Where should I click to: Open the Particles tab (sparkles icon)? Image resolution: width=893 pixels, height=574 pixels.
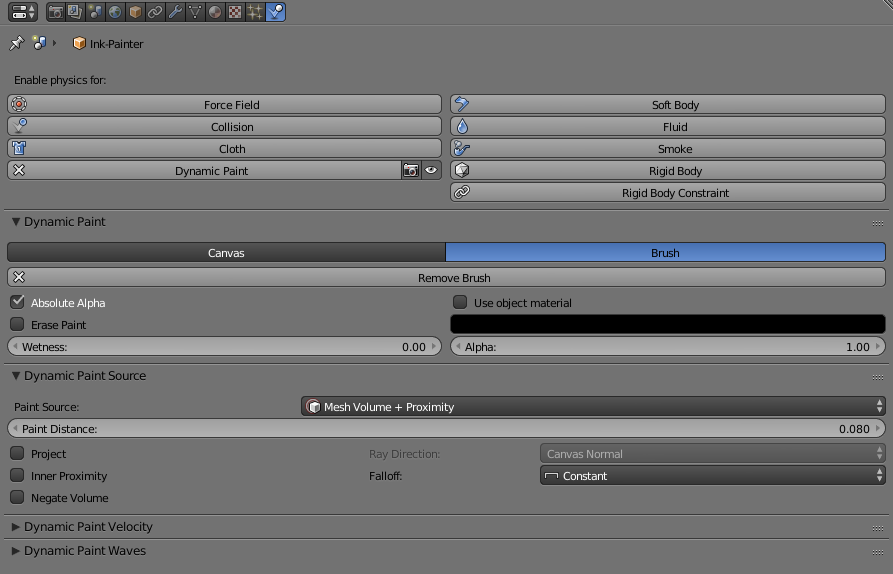coord(255,12)
